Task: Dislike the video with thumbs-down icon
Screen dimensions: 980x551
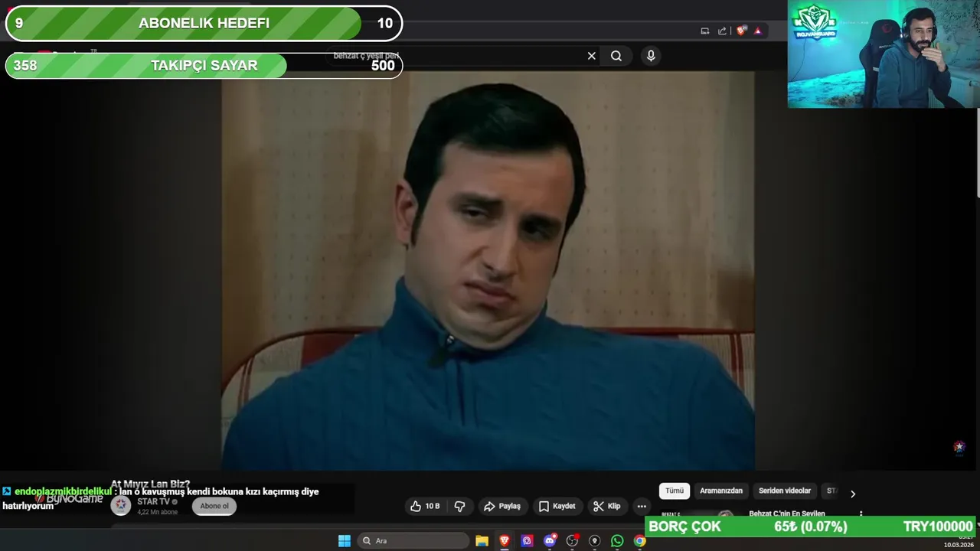Action: (460, 506)
